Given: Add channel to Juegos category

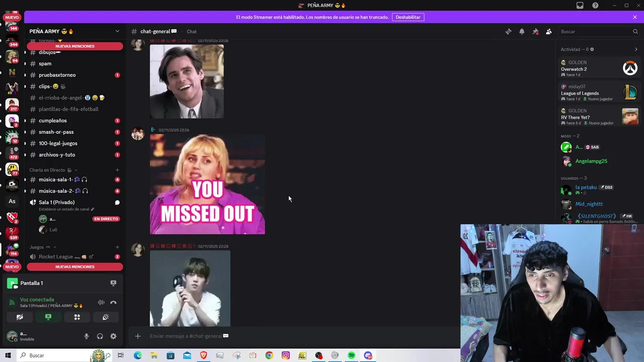Looking at the screenshot, I should (117, 247).
